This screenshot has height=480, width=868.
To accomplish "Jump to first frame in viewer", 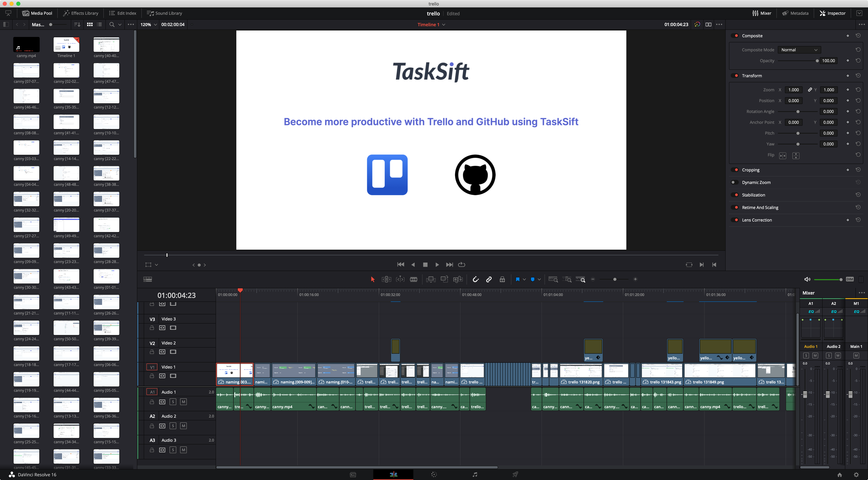I will tap(401, 265).
